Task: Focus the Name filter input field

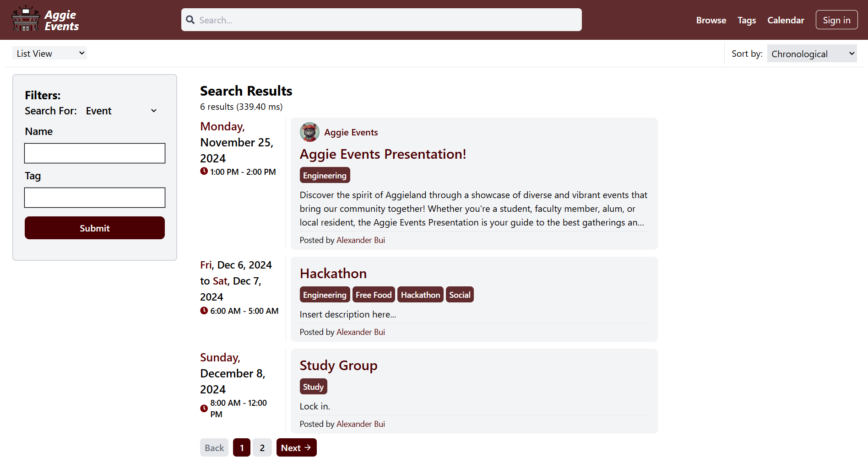Action: coord(95,153)
